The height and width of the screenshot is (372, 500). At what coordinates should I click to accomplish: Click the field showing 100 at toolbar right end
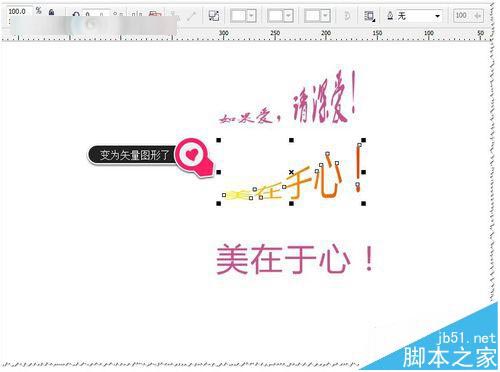[x=468, y=15]
